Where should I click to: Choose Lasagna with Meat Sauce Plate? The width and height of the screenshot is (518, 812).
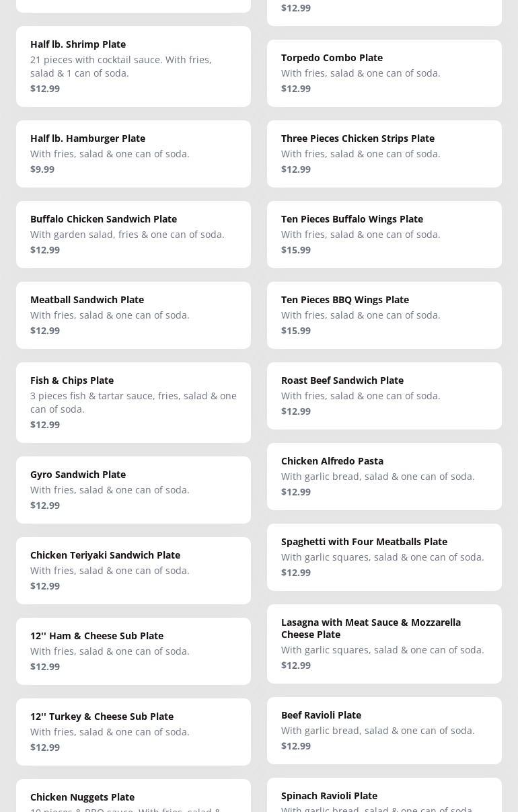[x=384, y=643]
